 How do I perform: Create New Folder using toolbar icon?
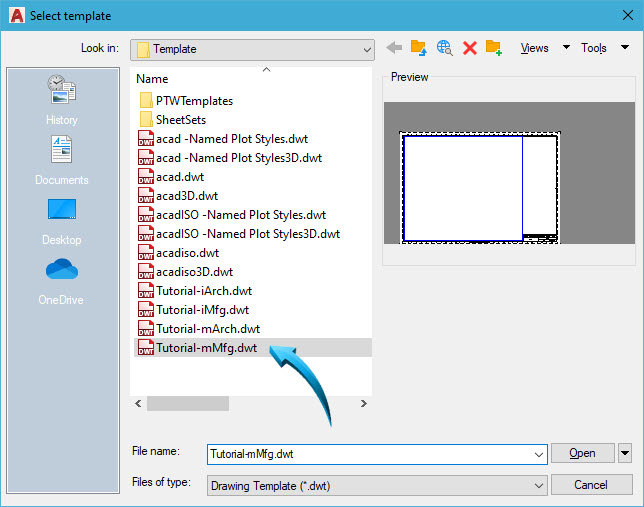click(x=494, y=48)
